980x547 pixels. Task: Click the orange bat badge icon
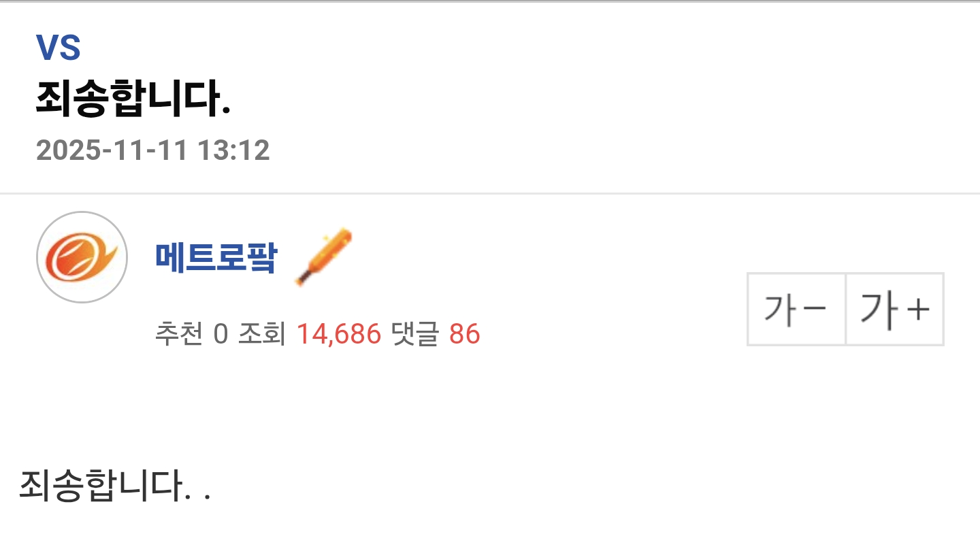[324, 257]
